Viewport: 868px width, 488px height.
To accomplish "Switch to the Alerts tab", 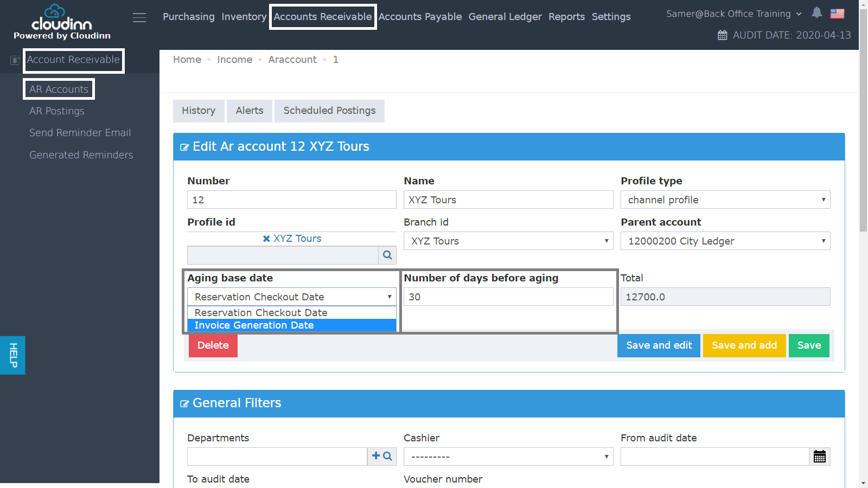I will pos(250,111).
